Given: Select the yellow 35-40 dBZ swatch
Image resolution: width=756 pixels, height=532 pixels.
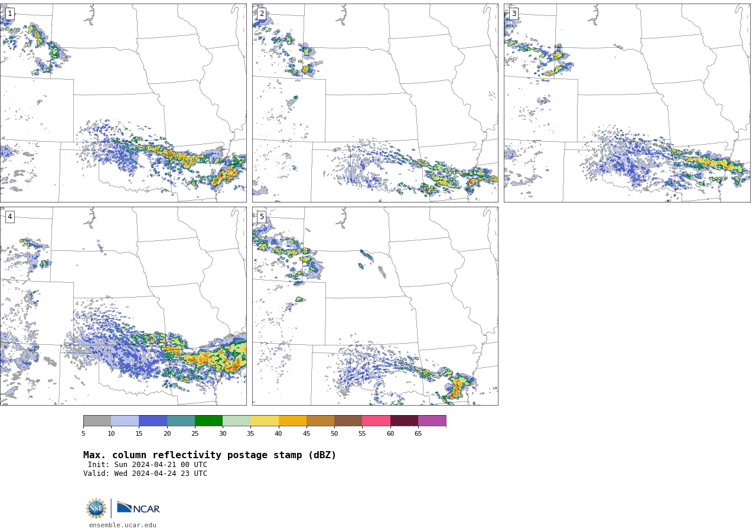Looking at the screenshot, I should point(265,420).
